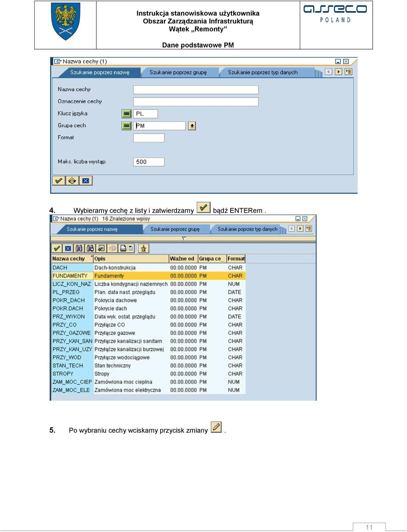Screen dimensions: 407x532
Task: Select the PRZY_GAZOWE entry
Action: click(72, 333)
